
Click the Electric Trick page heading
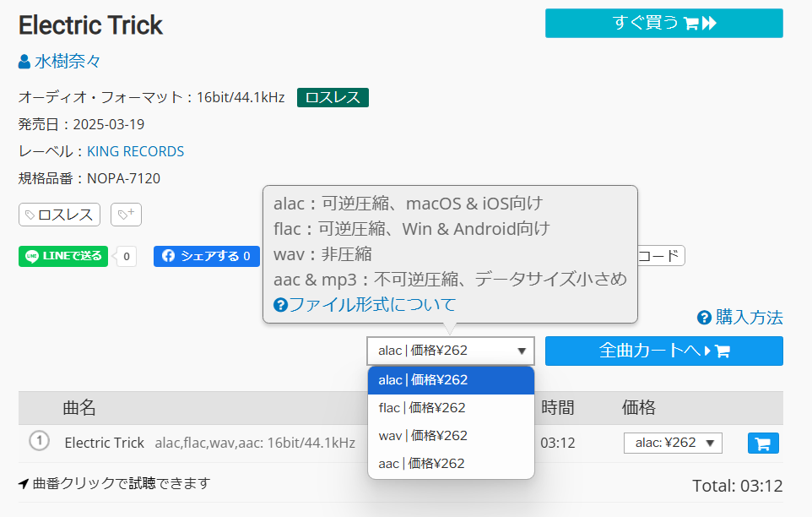click(x=90, y=24)
